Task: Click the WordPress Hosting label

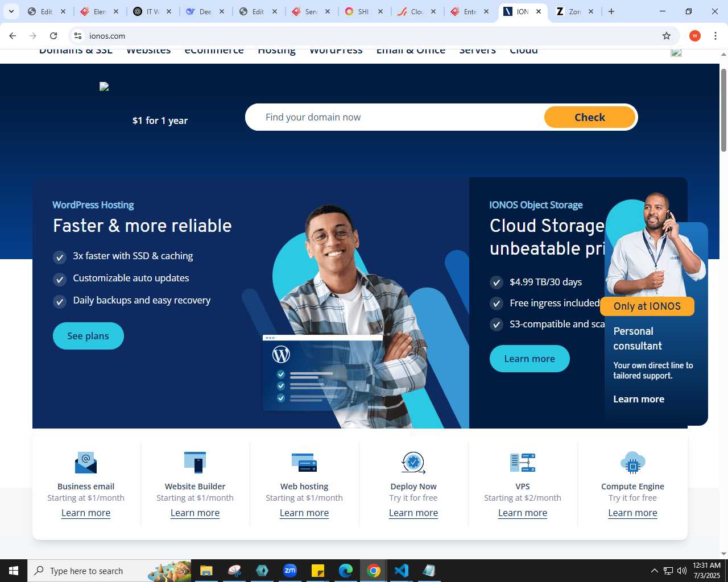Action: [x=93, y=205]
